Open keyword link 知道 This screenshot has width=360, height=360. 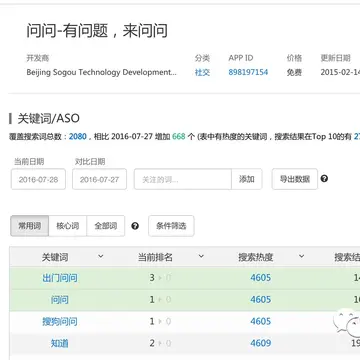60,343
